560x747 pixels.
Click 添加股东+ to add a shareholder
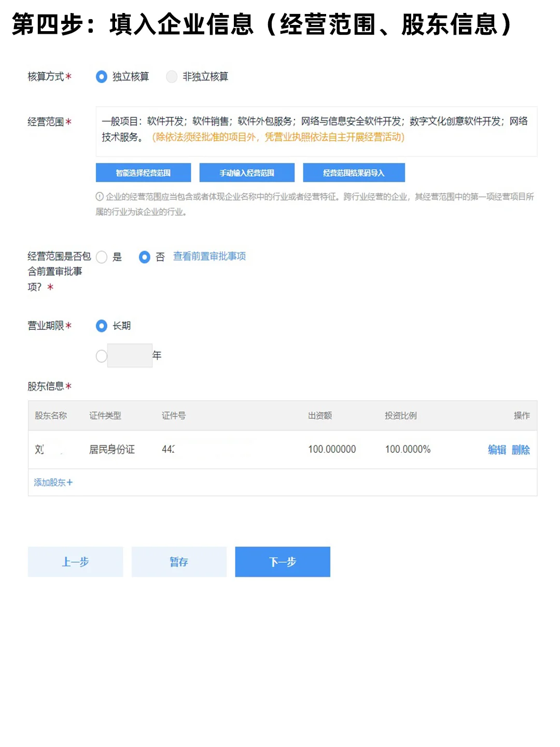tap(53, 482)
